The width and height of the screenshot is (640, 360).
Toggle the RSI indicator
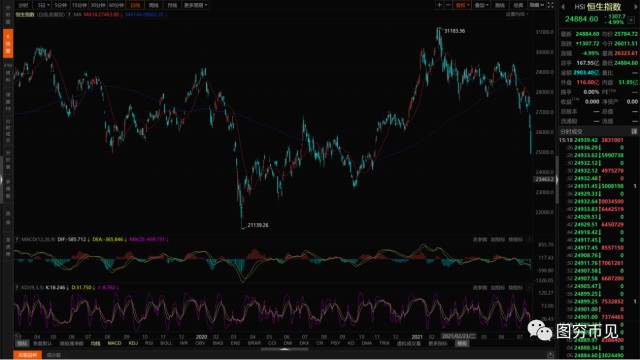(149, 344)
